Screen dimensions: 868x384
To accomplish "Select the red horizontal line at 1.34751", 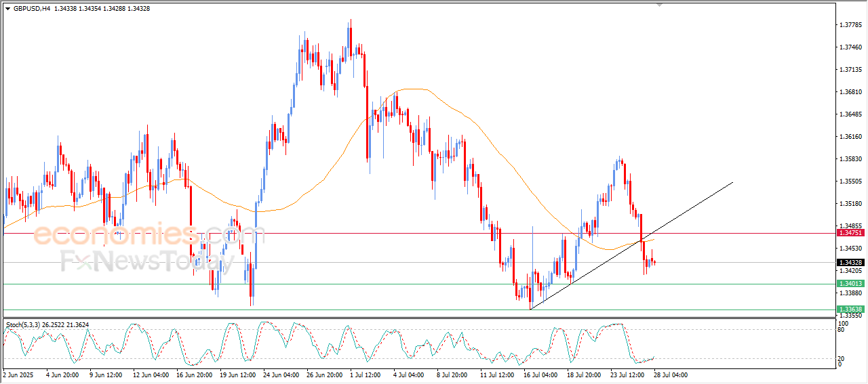I will click(x=418, y=233).
